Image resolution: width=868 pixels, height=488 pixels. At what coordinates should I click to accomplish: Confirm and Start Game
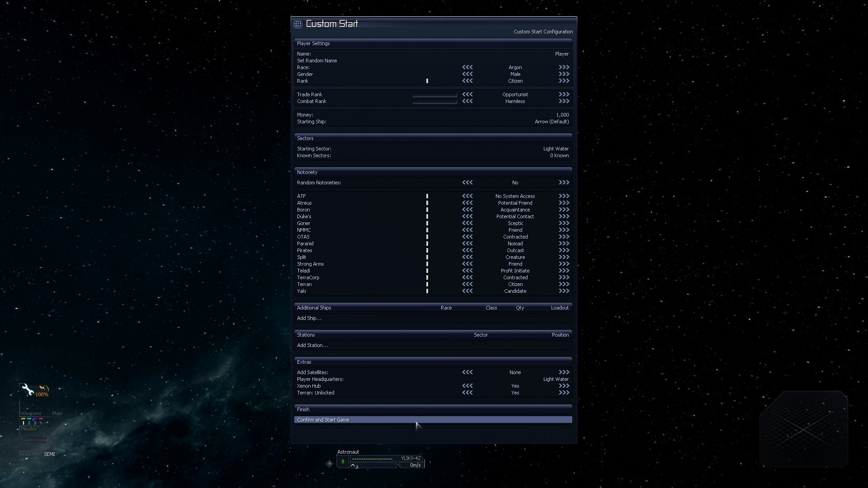point(433,420)
